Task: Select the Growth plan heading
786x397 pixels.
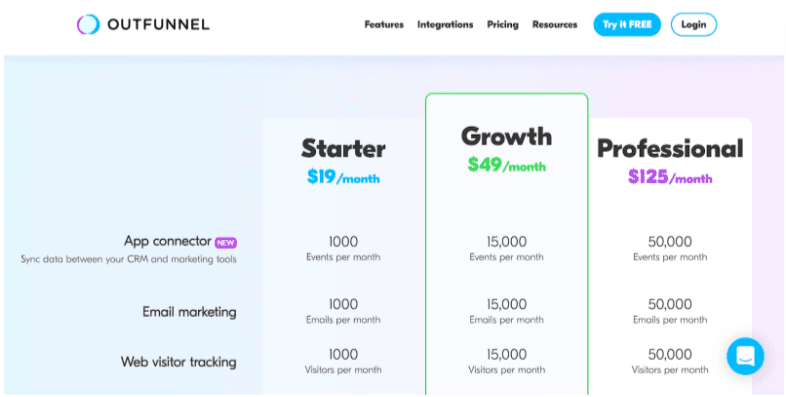Action: coord(506,136)
